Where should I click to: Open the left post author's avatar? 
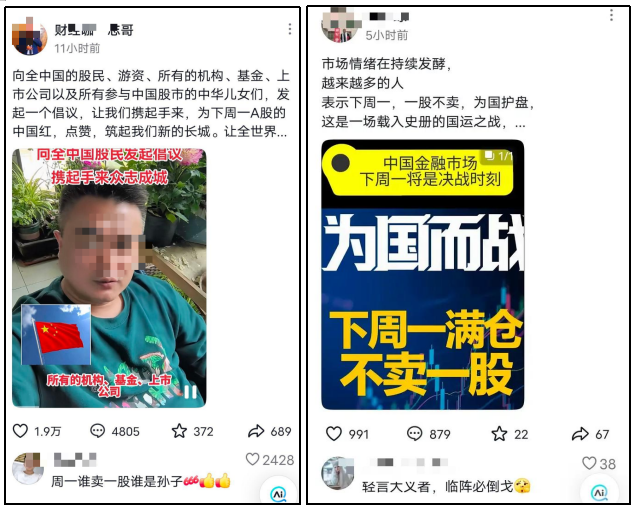[x=30, y=37]
